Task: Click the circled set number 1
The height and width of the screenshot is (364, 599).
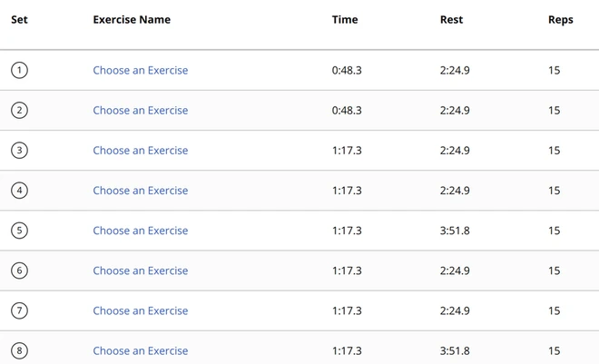Action: pos(19,70)
